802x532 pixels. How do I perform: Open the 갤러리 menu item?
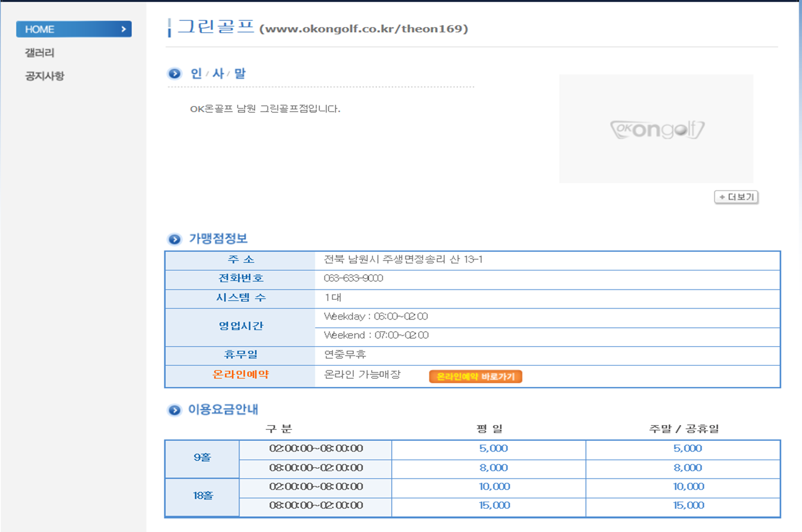39,53
